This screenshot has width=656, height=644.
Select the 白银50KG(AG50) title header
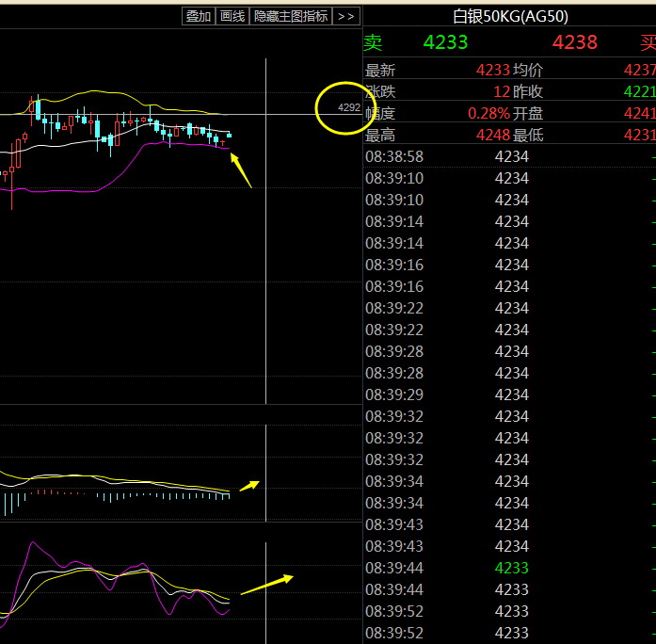point(510,16)
